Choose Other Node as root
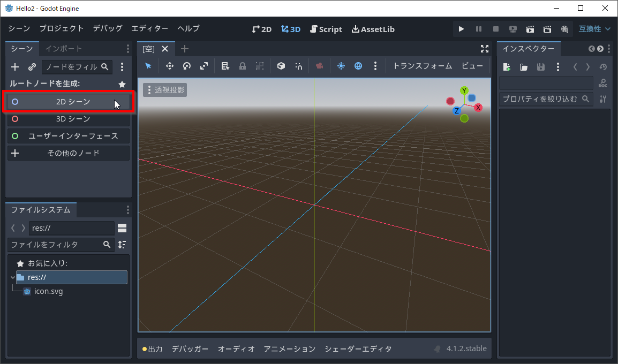This screenshot has height=364, width=618. click(69, 153)
